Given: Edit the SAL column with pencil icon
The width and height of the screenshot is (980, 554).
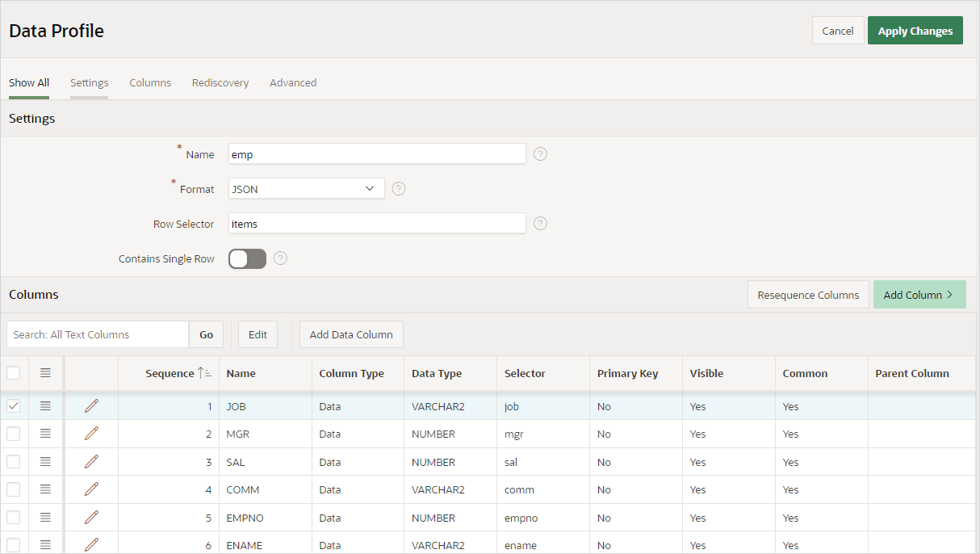Looking at the screenshot, I should (x=91, y=462).
